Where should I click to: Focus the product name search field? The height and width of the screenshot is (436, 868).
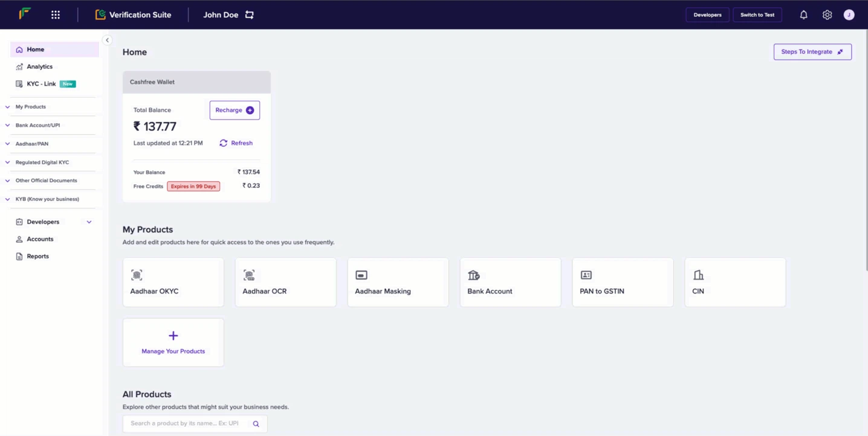[x=195, y=424]
